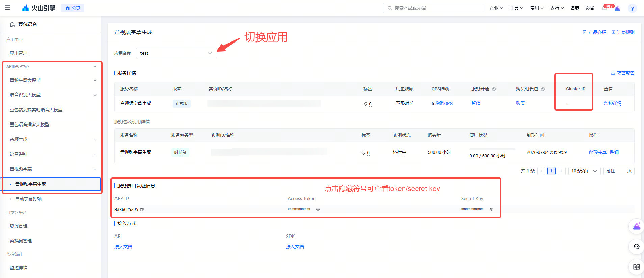The height and width of the screenshot is (278, 644).
Task: Open the 工具 header menu
Action: pyautogui.click(x=516, y=8)
